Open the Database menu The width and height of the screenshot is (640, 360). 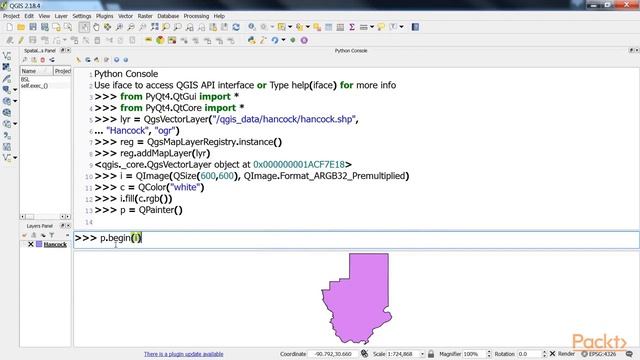168,16
